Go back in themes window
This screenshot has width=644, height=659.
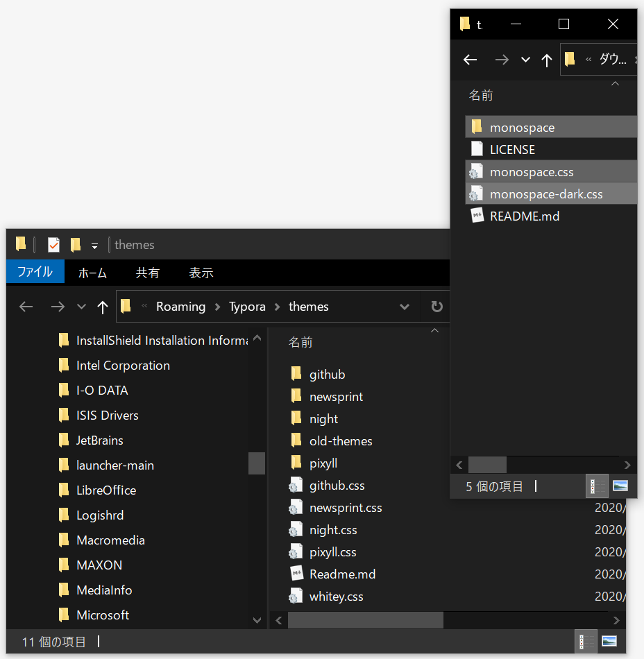pyautogui.click(x=26, y=307)
